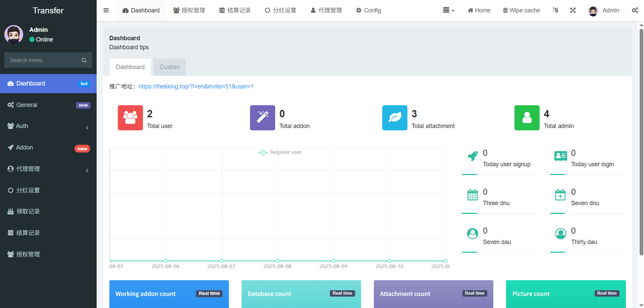The height and width of the screenshot is (308, 644).
Task: Click the blue Total attachment leaf icon
Action: (395, 118)
